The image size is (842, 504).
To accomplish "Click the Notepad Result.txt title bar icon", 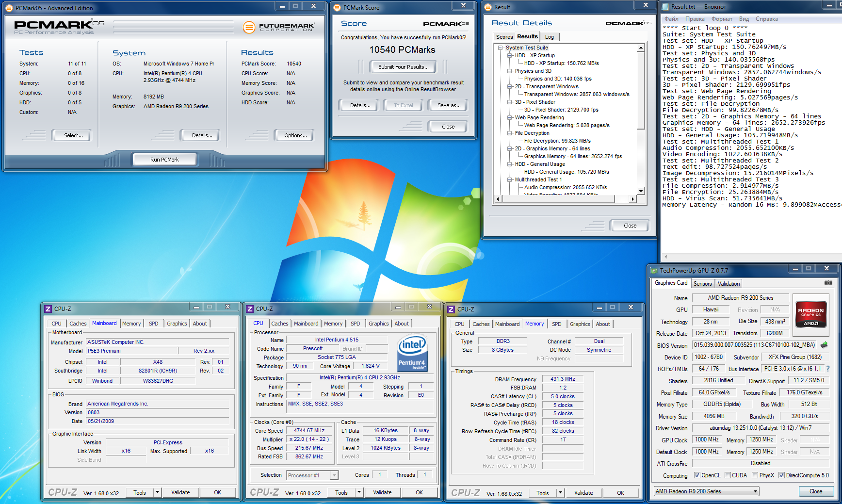I will [x=665, y=6].
